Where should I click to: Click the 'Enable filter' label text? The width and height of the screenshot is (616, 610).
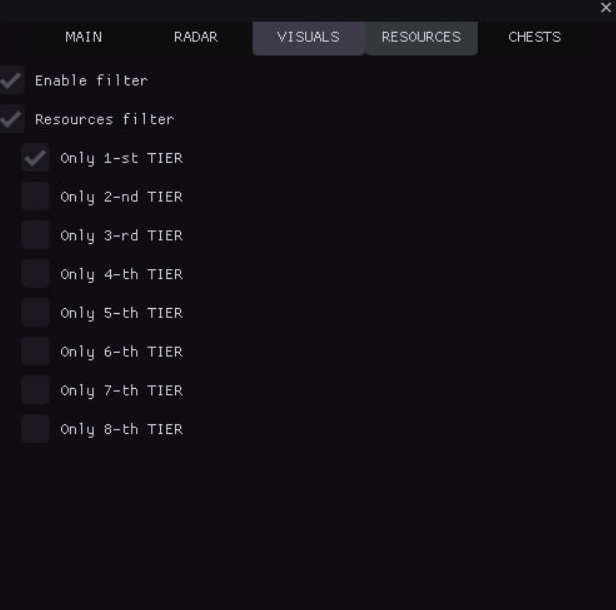[x=91, y=80]
